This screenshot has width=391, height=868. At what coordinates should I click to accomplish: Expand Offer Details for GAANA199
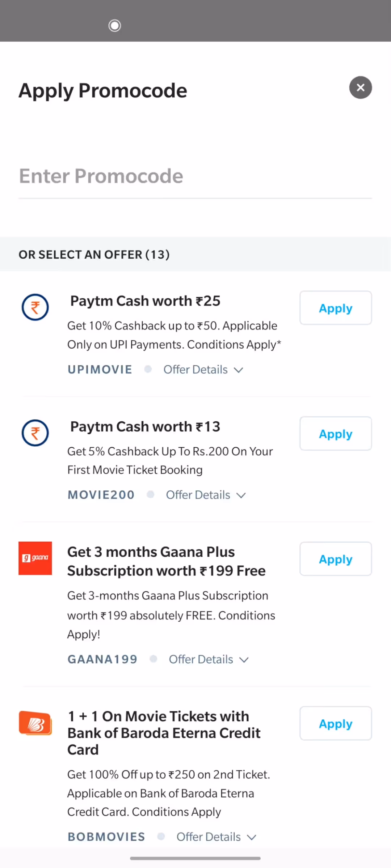209,659
